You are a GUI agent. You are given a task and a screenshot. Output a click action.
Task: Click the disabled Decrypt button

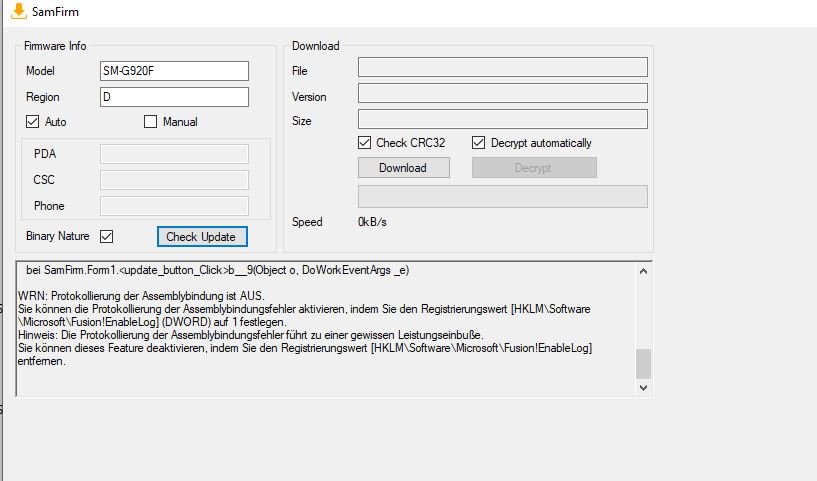click(534, 168)
